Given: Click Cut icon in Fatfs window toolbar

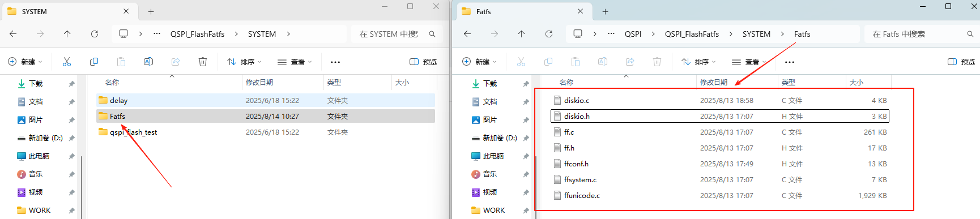Looking at the screenshot, I should tap(521, 62).
